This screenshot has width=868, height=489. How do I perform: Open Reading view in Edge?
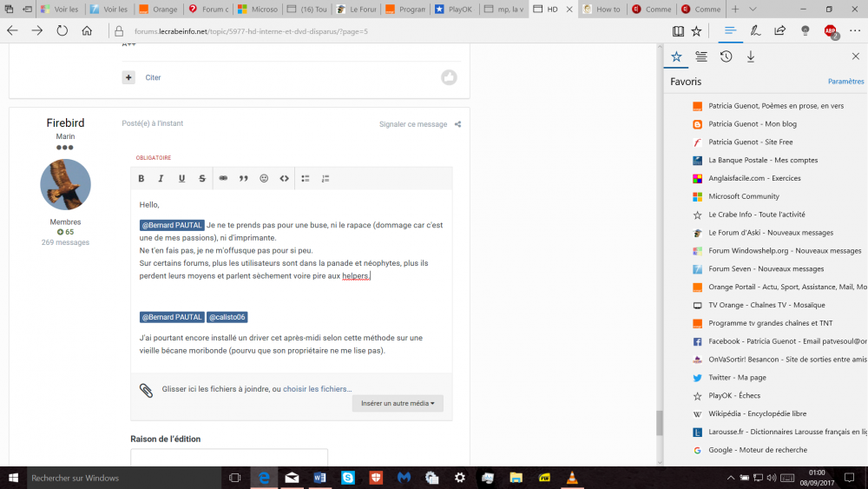click(678, 31)
